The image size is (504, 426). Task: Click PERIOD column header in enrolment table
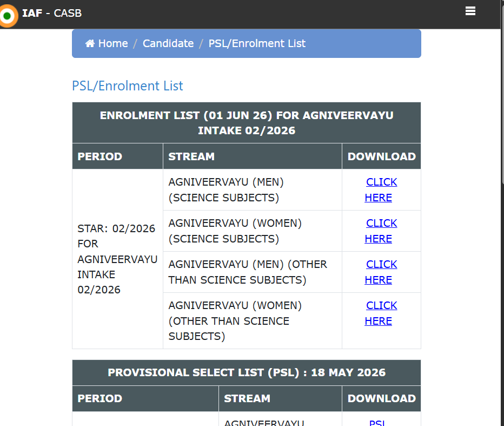(118, 156)
